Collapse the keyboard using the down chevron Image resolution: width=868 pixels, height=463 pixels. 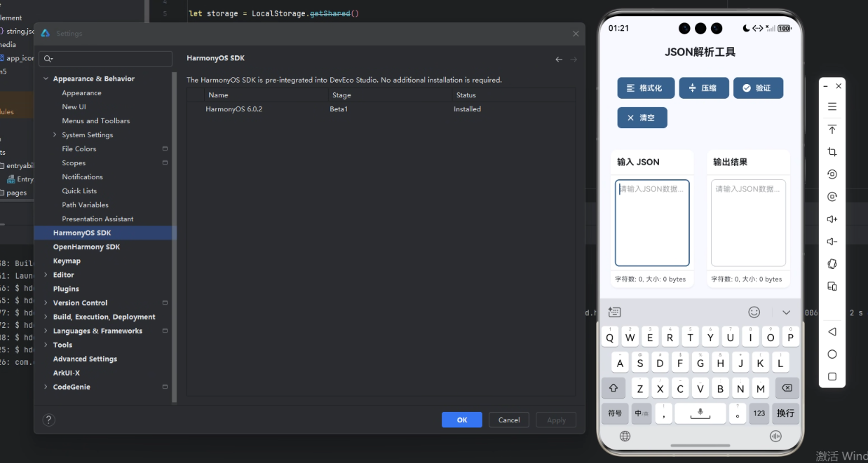pyautogui.click(x=786, y=312)
